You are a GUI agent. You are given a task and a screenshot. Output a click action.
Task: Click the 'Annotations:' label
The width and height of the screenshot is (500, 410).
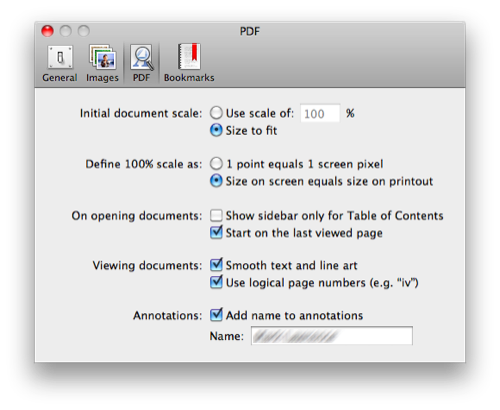point(168,315)
